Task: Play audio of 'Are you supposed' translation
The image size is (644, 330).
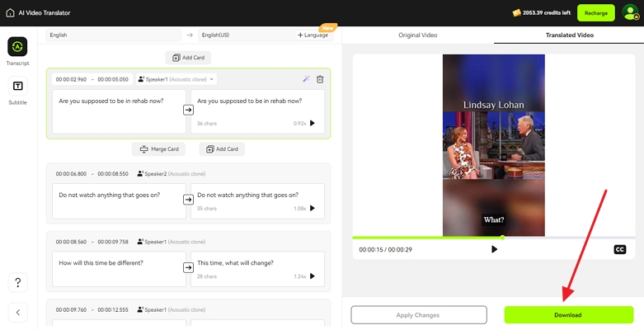Action: coord(313,123)
